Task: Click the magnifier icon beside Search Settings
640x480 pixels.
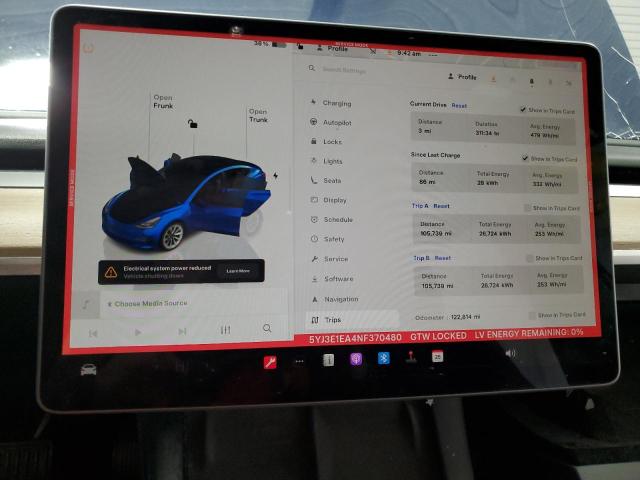Action: point(312,68)
